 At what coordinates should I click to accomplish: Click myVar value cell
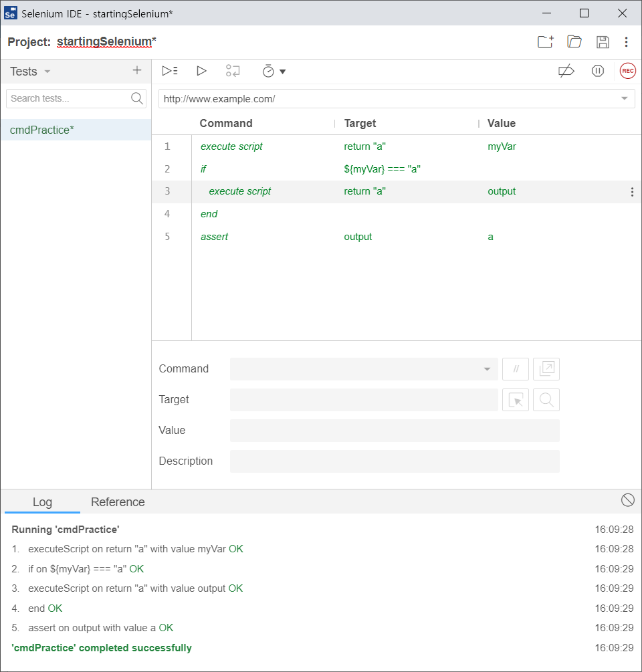click(x=502, y=146)
